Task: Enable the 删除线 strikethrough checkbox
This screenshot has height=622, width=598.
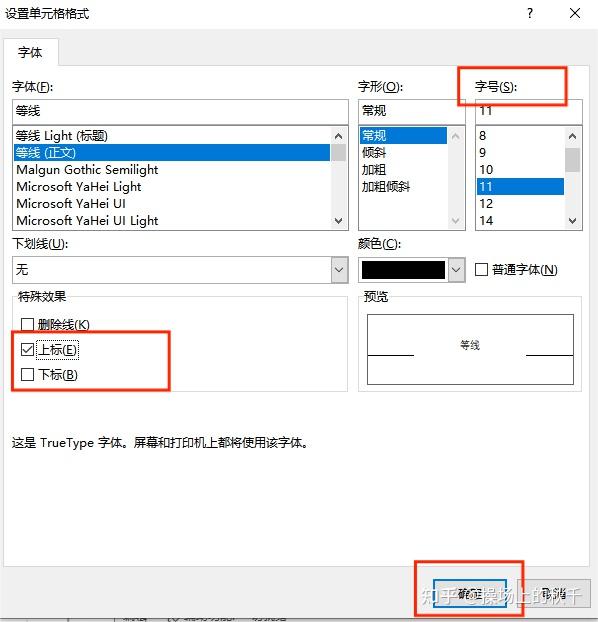Action: coord(27,324)
